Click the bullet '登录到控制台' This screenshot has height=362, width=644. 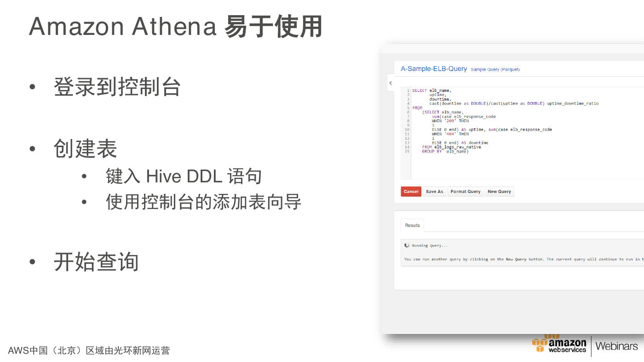pos(117,86)
